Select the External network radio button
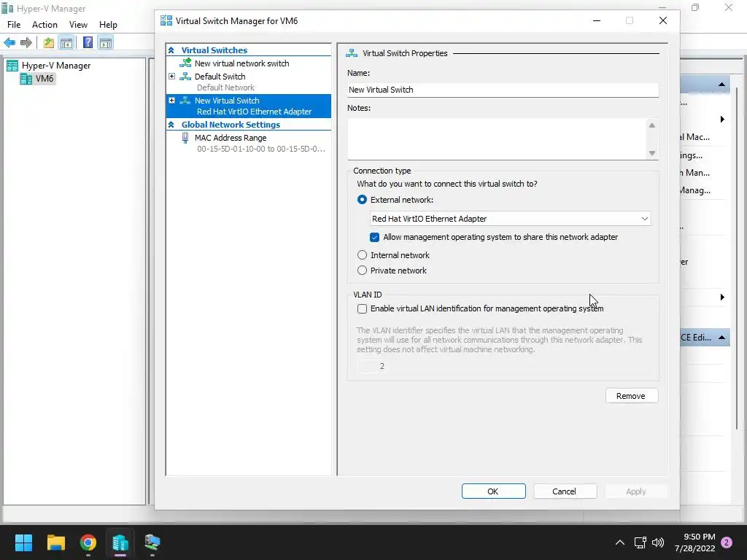 362,200
